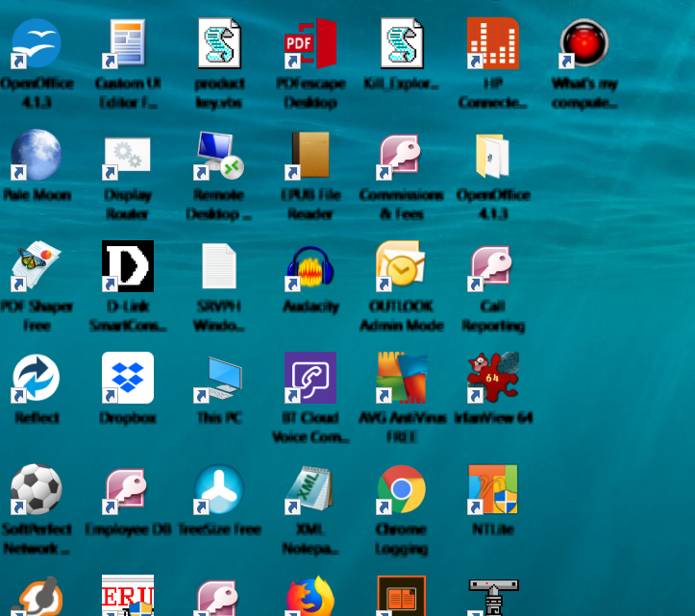Click the Audacity headphones icon
The image size is (695, 616).
(x=310, y=267)
